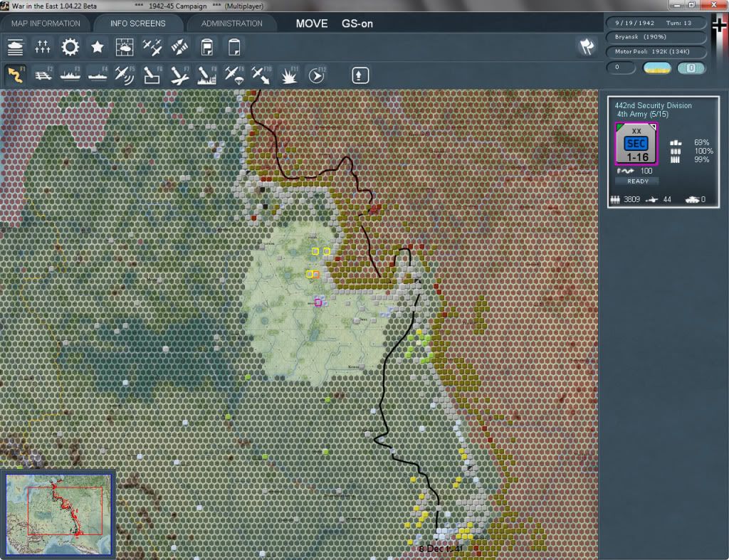Select the F3 warship naval mode icon

(x=70, y=75)
